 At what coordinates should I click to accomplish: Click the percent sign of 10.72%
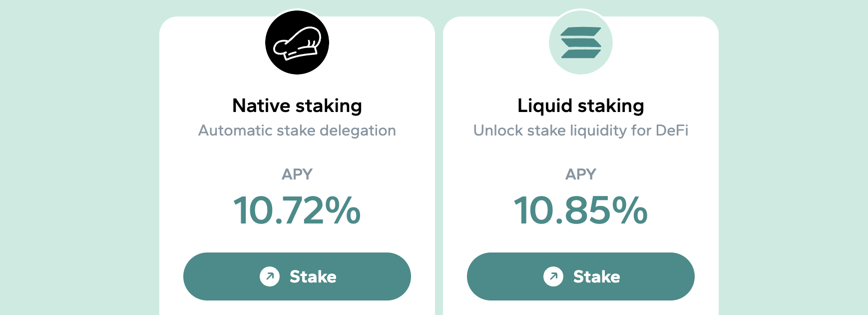pos(343,210)
